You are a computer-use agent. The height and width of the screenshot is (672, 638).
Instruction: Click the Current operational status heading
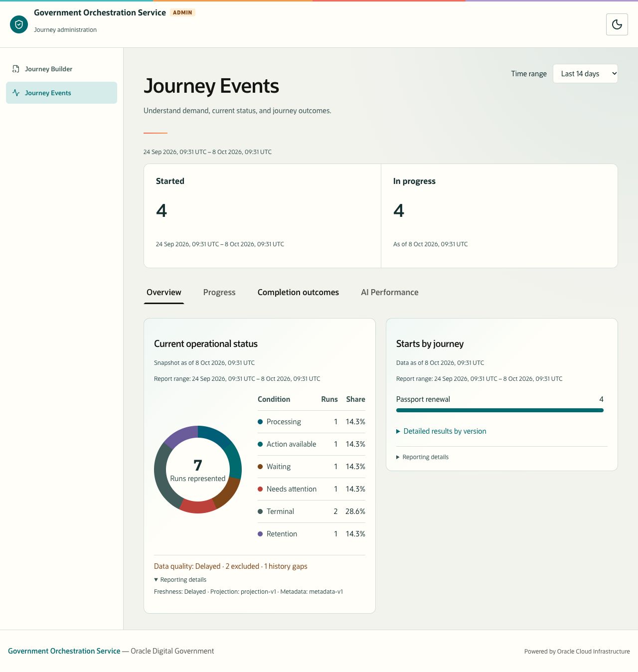pyautogui.click(x=206, y=344)
